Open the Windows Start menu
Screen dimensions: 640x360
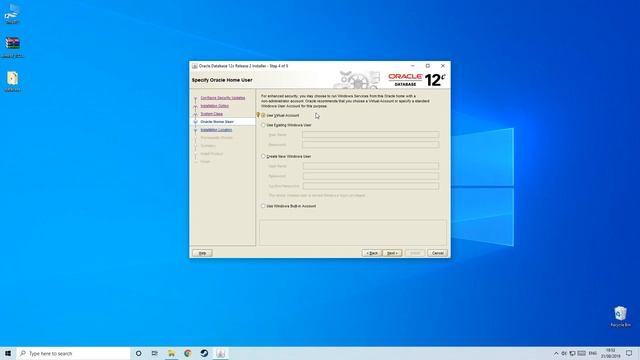8,353
